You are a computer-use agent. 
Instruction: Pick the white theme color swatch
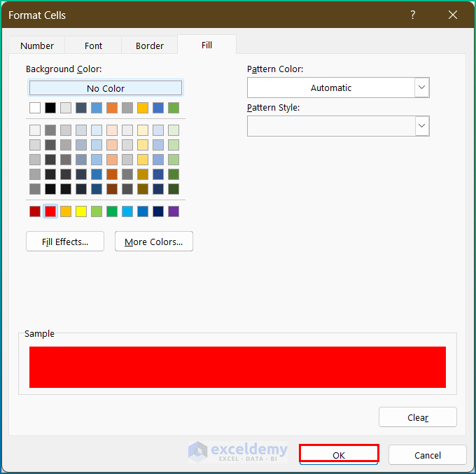[x=35, y=108]
